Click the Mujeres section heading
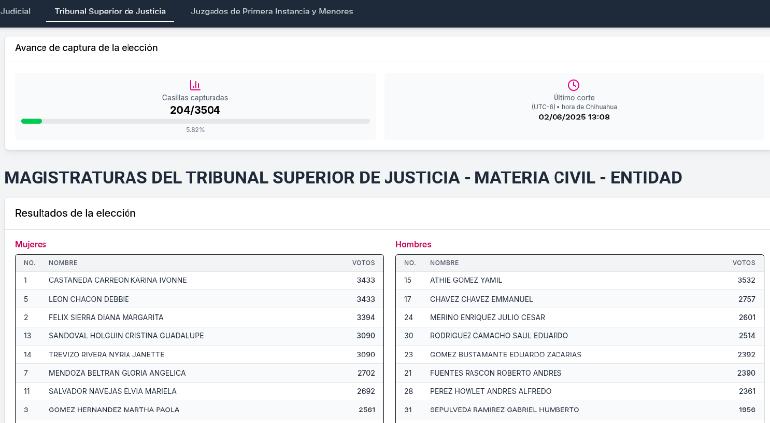This screenshot has height=423, width=770. [30, 244]
